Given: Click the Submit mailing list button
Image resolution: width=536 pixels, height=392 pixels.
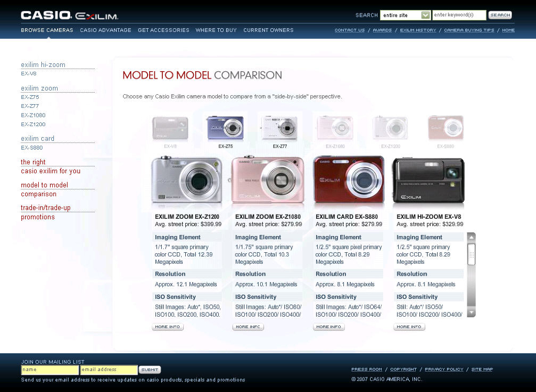Looking at the screenshot, I should click(150, 370).
